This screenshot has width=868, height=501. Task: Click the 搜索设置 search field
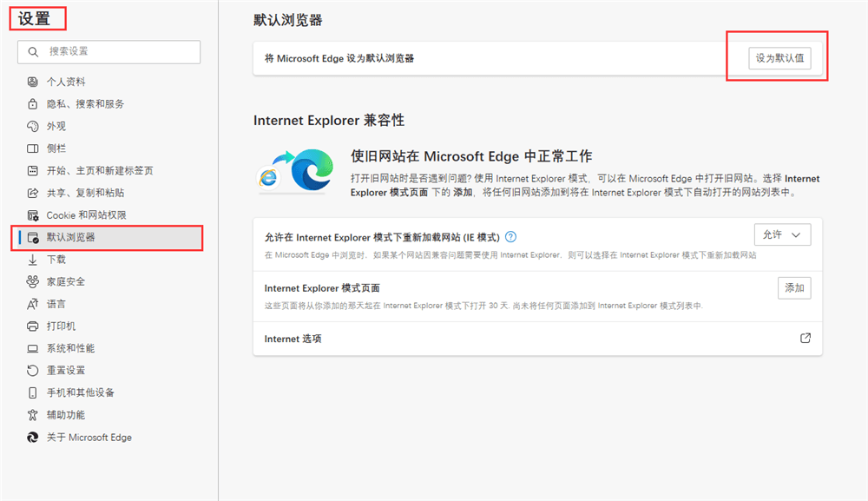108,52
